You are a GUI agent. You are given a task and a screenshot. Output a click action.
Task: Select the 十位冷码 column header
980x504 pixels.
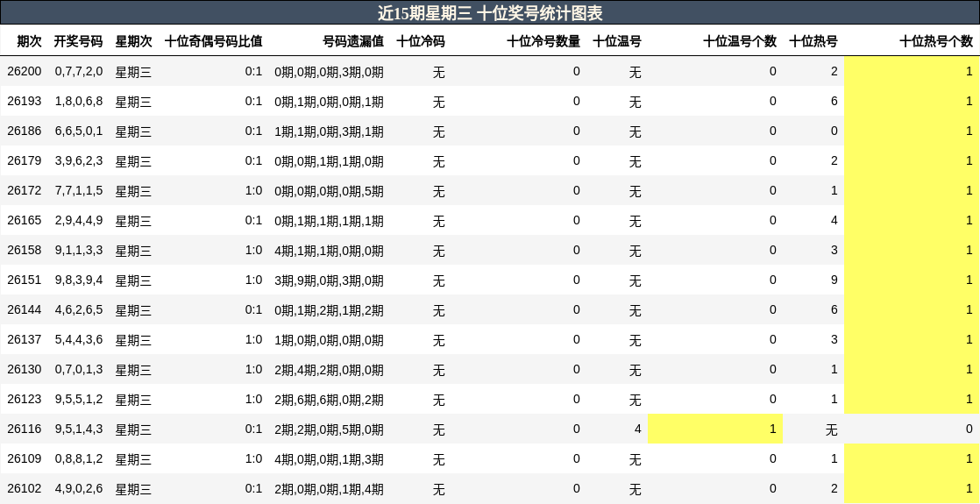[x=421, y=41]
